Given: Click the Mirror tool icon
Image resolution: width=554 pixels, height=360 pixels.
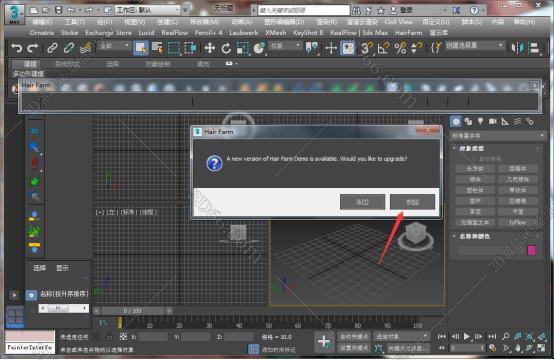Looking at the screenshot, I should click(x=518, y=48).
